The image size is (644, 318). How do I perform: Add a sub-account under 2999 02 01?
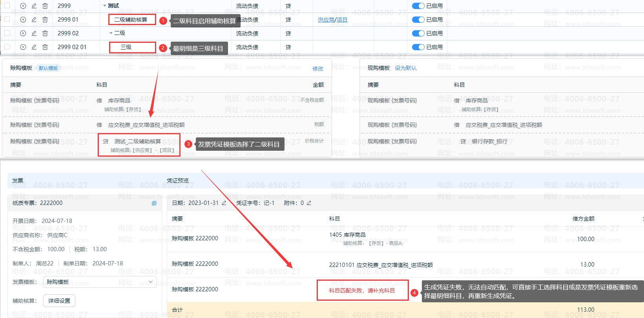pyautogui.click(x=23, y=47)
